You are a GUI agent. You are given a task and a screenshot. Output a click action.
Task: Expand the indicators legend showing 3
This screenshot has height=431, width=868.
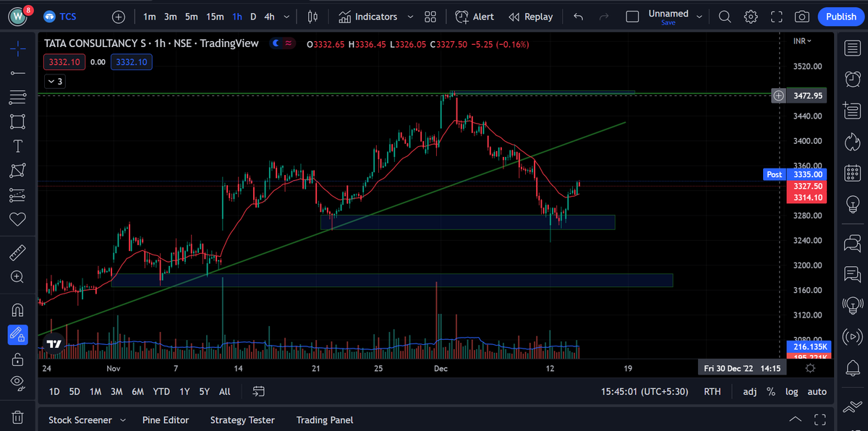click(55, 82)
